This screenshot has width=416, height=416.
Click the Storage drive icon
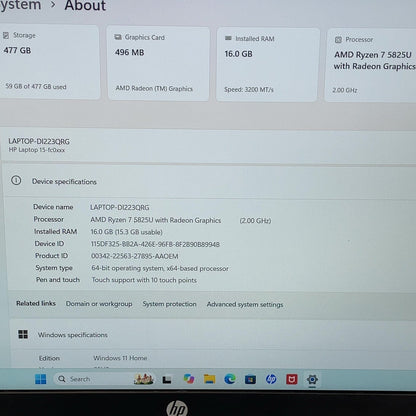[6, 35]
